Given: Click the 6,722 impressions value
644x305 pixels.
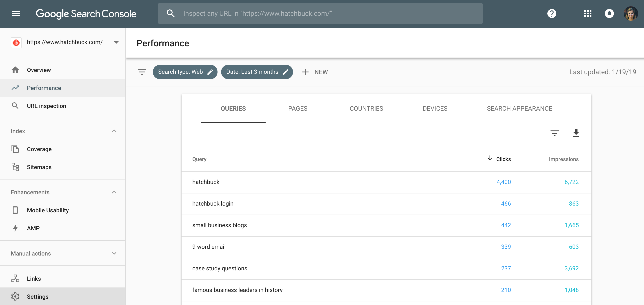Looking at the screenshot, I should pyautogui.click(x=571, y=182).
